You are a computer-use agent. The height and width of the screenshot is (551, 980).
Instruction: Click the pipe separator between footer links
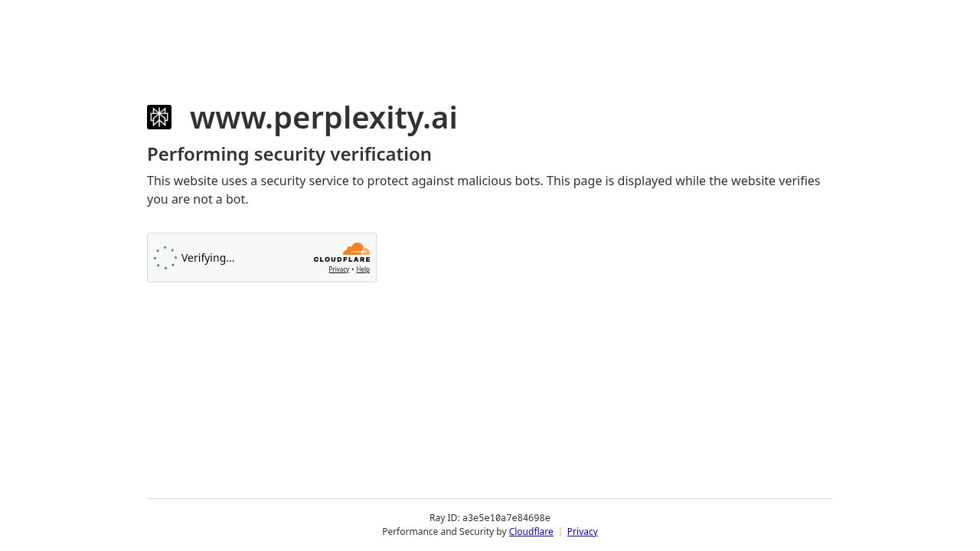(x=560, y=532)
